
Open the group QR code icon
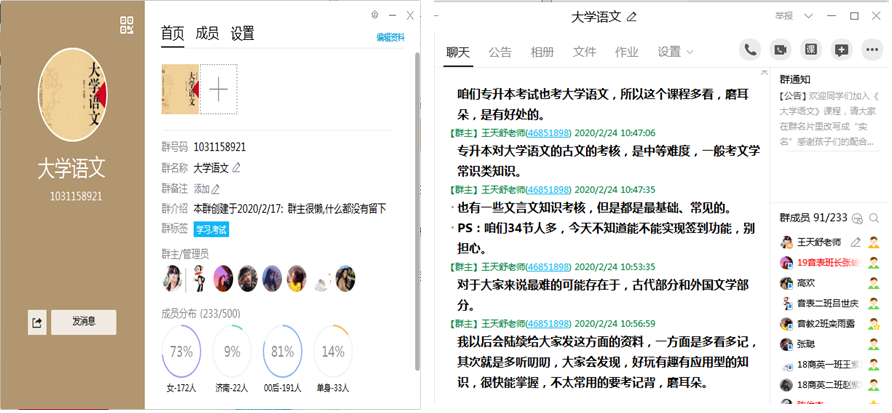pyautogui.click(x=126, y=25)
